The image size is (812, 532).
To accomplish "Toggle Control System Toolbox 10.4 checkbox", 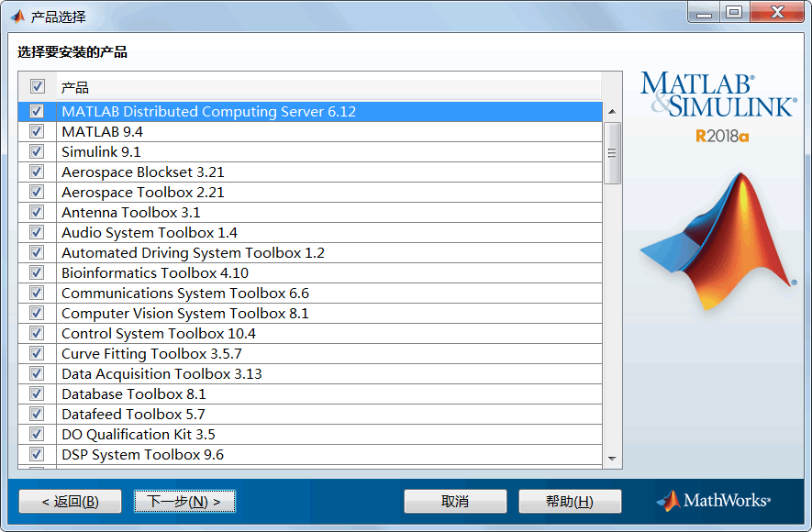I will (x=37, y=333).
